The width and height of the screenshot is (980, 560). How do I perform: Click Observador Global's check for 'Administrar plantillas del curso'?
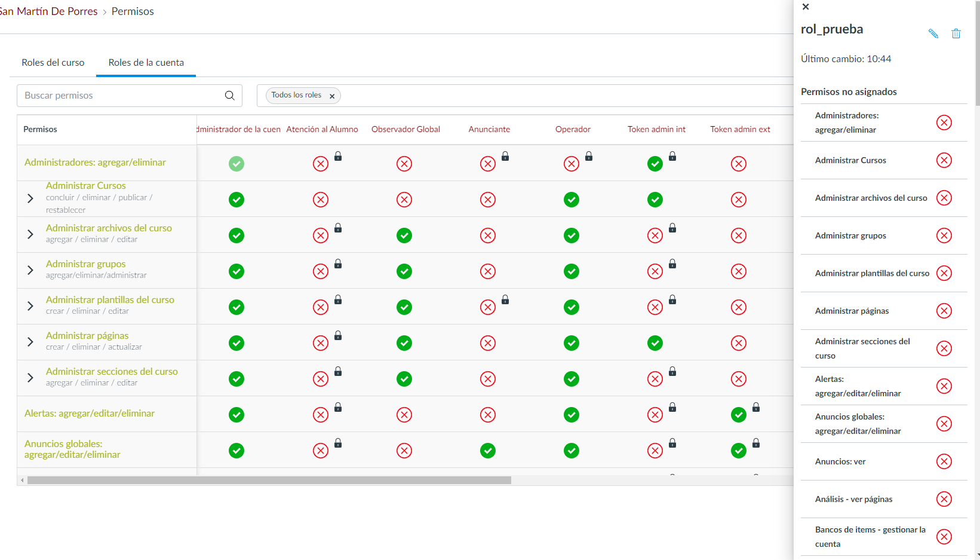coord(404,307)
